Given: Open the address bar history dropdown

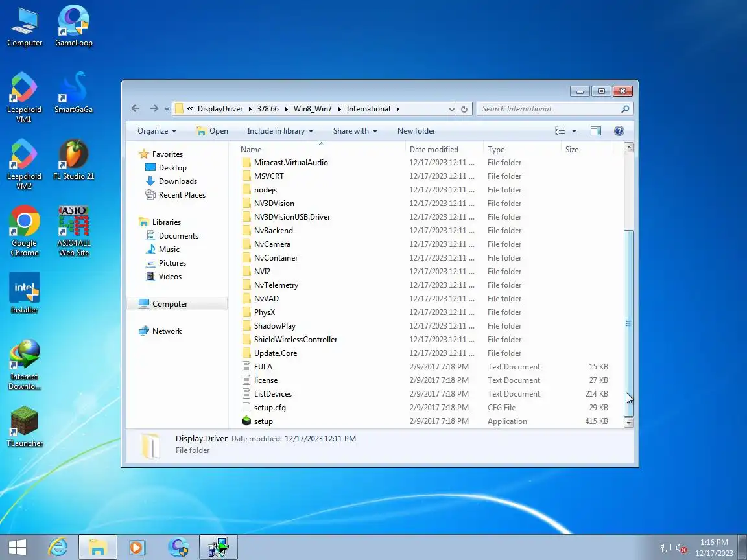Looking at the screenshot, I should pos(451,109).
